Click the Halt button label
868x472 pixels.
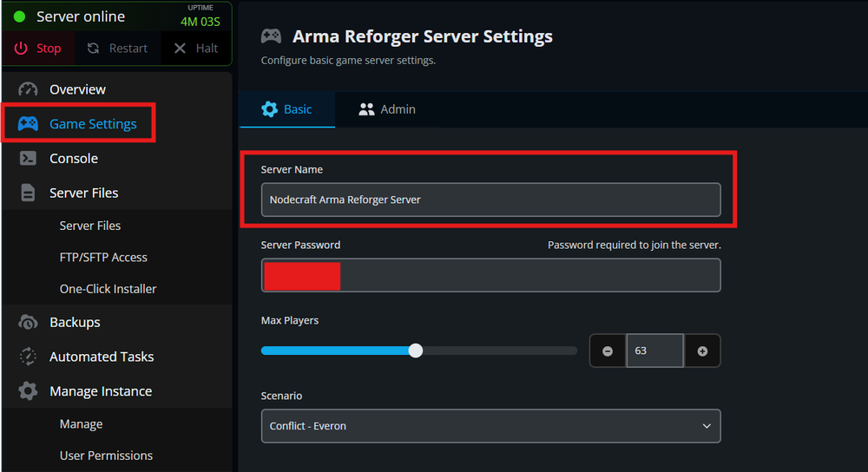(207, 49)
